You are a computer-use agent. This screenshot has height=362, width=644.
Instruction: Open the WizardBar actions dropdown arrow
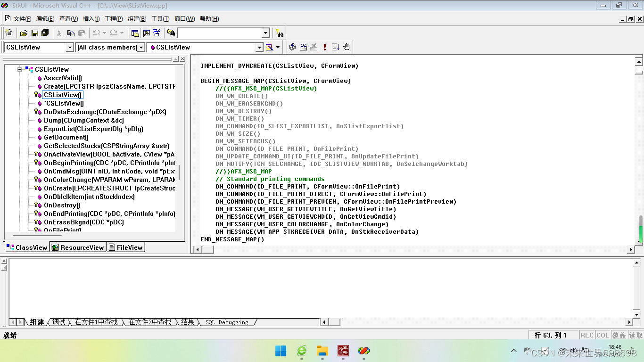278,47
